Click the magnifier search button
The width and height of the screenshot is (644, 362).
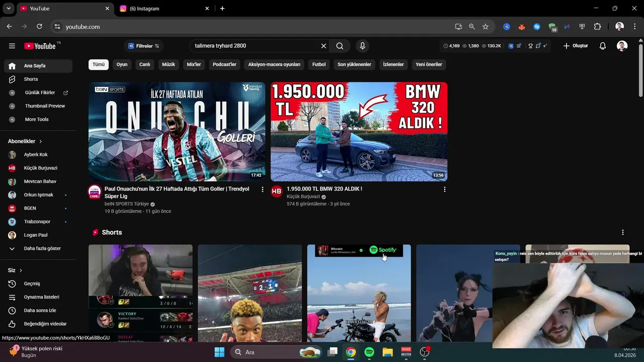pos(340,46)
